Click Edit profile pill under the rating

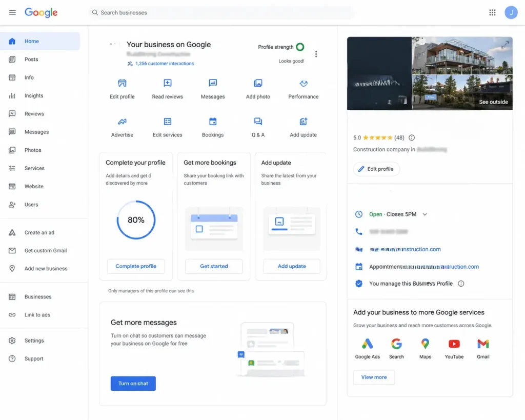pyautogui.click(x=376, y=169)
